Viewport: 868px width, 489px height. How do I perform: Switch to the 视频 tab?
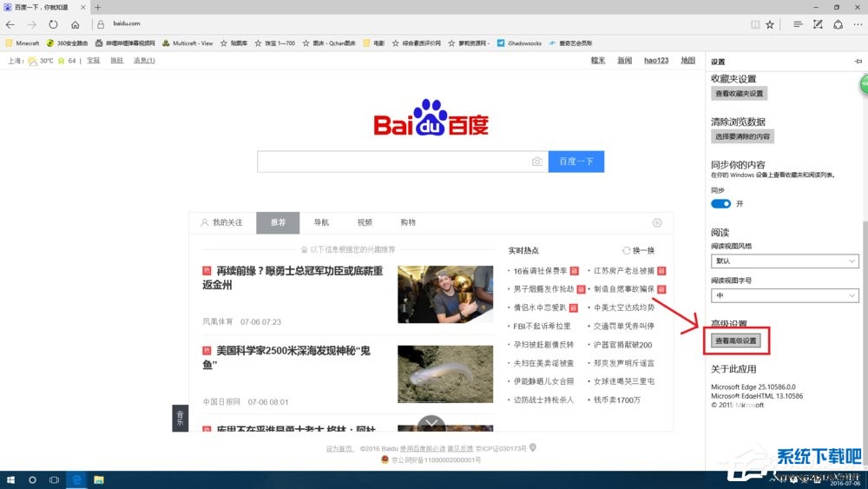365,222
